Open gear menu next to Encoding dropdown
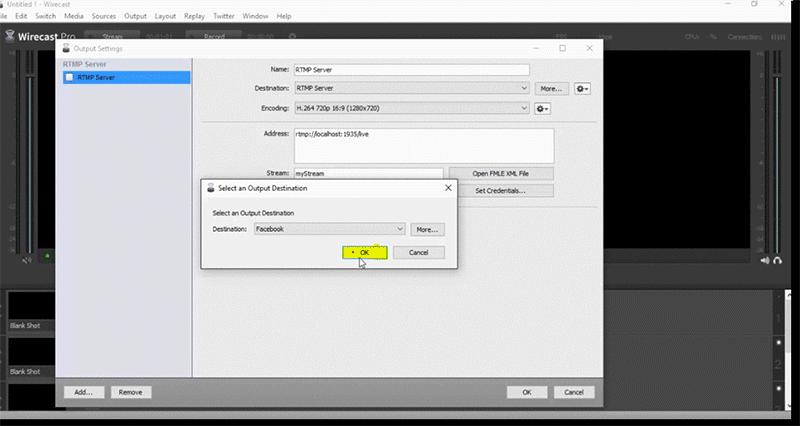This screenshot has width=800, height=426. click(542, 109)
